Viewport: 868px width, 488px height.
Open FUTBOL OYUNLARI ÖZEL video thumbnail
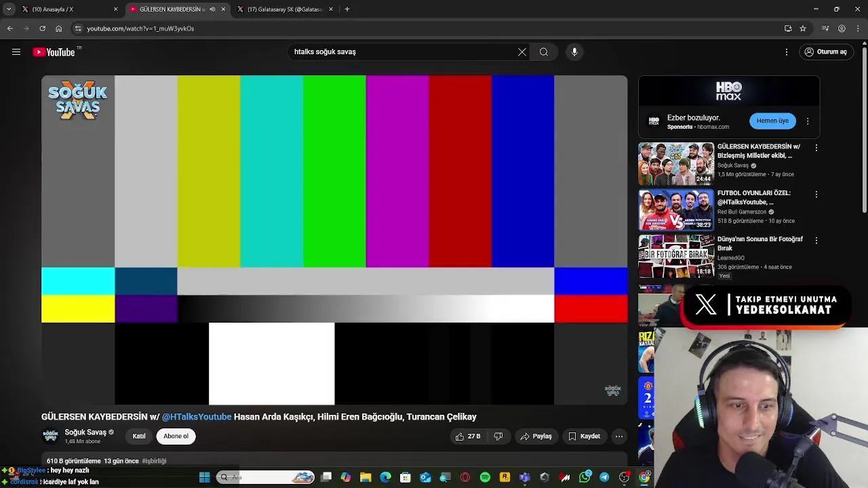(676, 210)
